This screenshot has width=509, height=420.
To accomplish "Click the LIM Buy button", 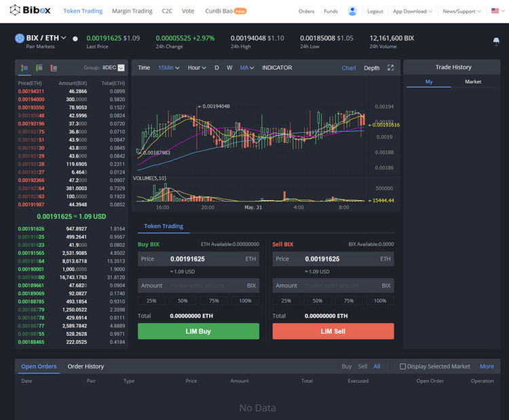I will [x=198, y=331].
